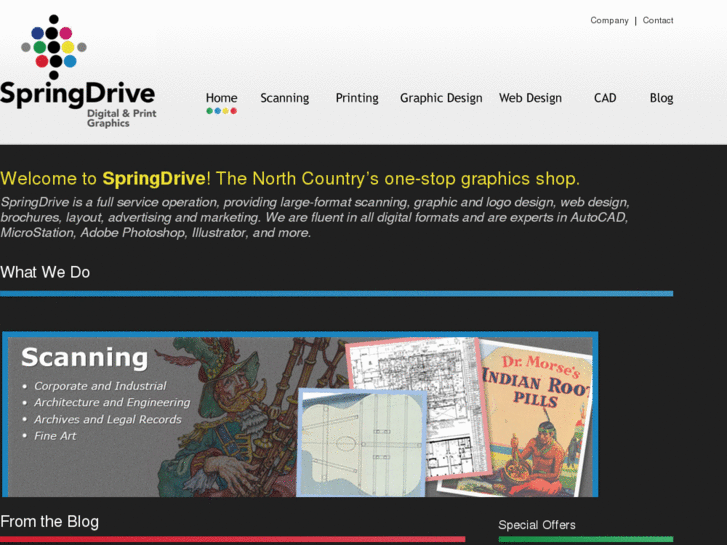Image resolution: width=727 pixels, height=545 pixels.
Task: Go to the Scanning page
Action: click(284, 98)
